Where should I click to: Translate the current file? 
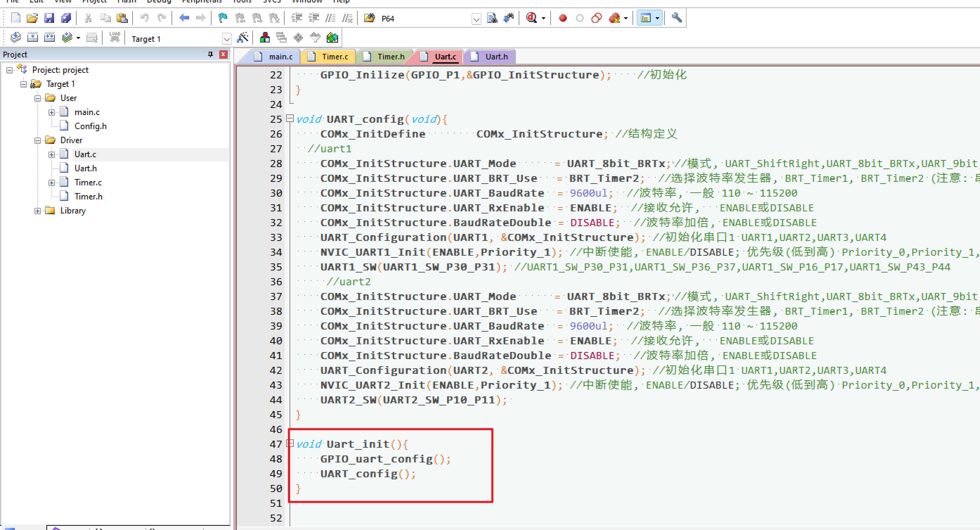[15, 38]
